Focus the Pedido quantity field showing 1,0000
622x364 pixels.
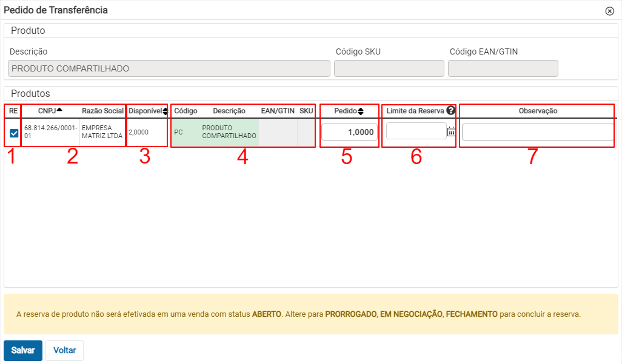349,132
